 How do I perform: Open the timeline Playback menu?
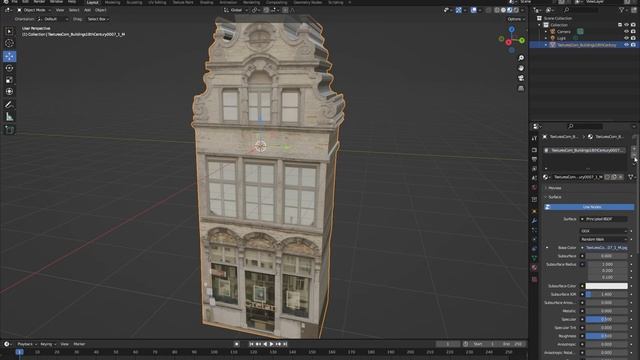27,344
